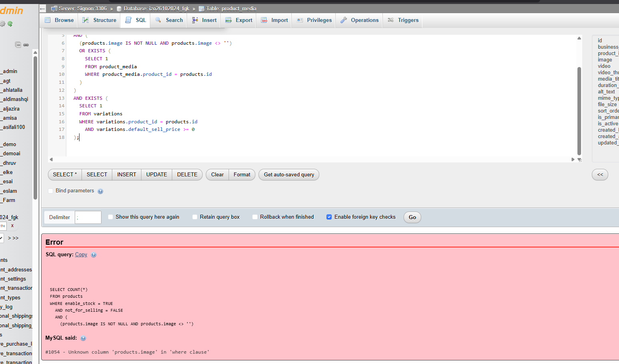619x364 pixels.
Task: Copy the failed SQL query via Copy link
Action: [x=81, y=255]
